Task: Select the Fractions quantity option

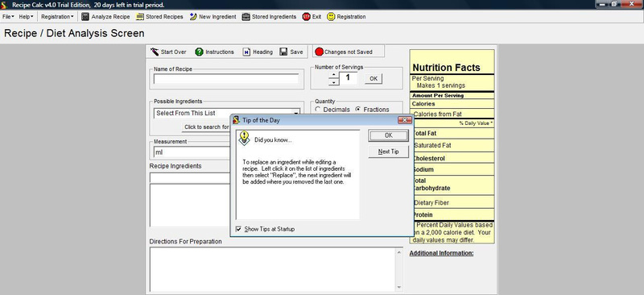Action: pyautogui.click(x=358, y=110)
